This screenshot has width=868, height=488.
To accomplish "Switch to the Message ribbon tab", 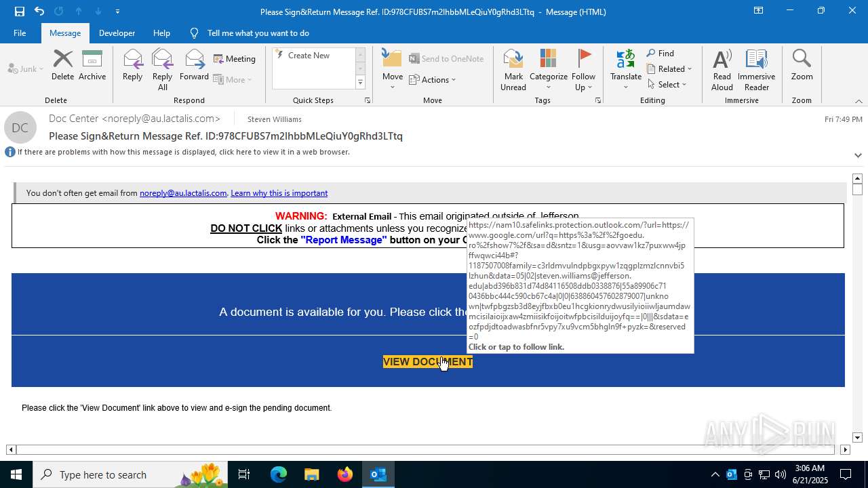I will point(65,33).
